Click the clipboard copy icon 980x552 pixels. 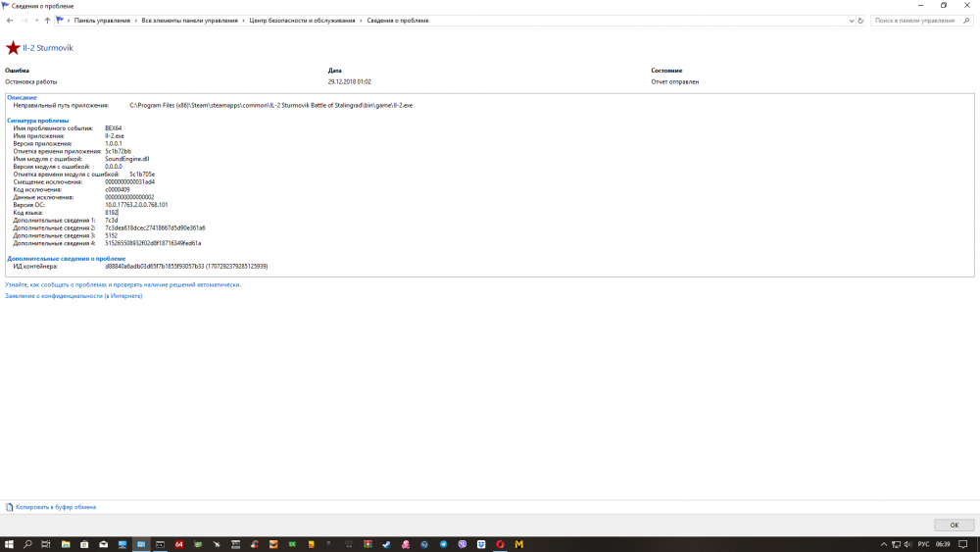point(9,507)
